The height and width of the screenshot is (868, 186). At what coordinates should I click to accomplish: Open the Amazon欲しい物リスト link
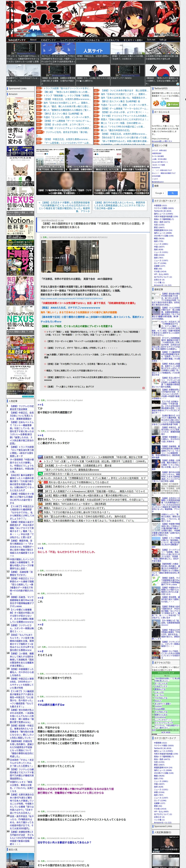pyautogui.click(x=162, y=141)
